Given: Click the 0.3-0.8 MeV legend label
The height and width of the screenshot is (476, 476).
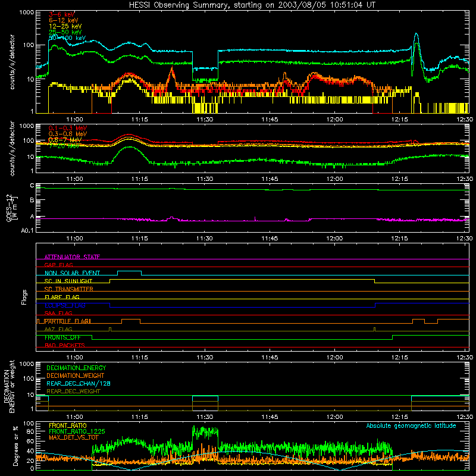Looking at the screenshot, I should click(68, 134).
